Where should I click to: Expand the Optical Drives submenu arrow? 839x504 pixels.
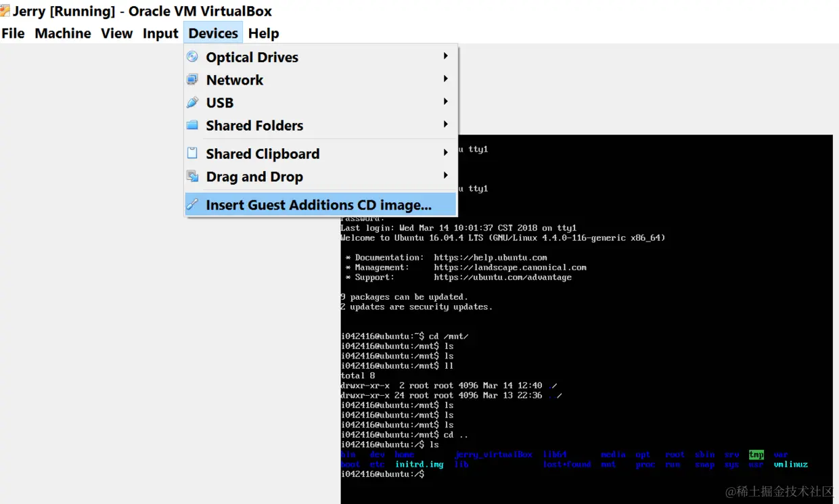click(x=445, y=56)
